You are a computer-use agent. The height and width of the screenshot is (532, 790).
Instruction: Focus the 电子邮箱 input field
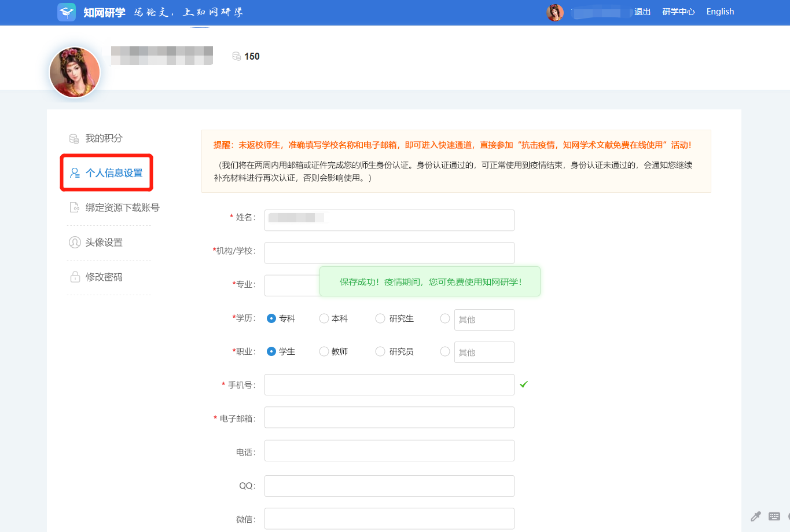(389, 417)
